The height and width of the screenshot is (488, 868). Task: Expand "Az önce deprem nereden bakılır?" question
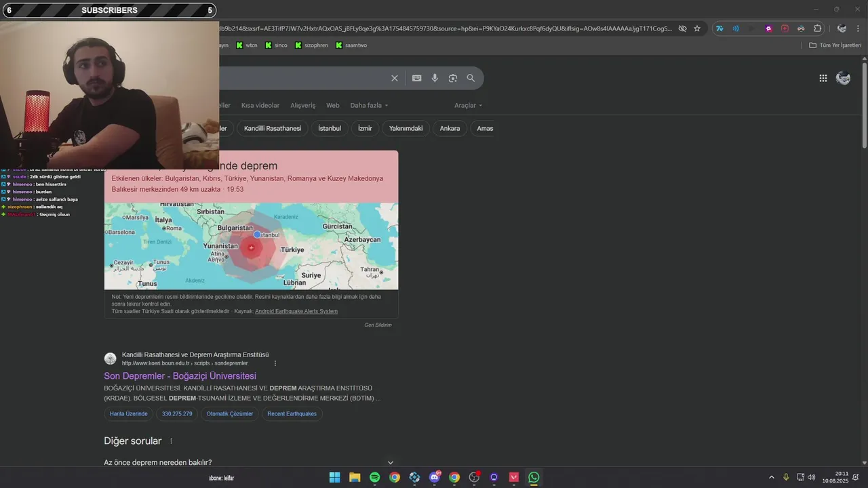point(249,462)
